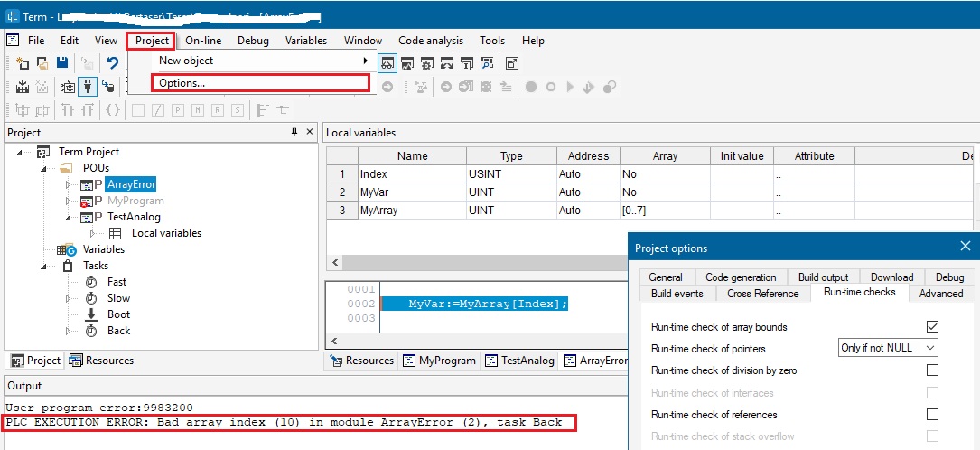Image resolution: width=980 pixels, height=450 pixels.
Task: Open the File menu
Action: coord(36,41)
